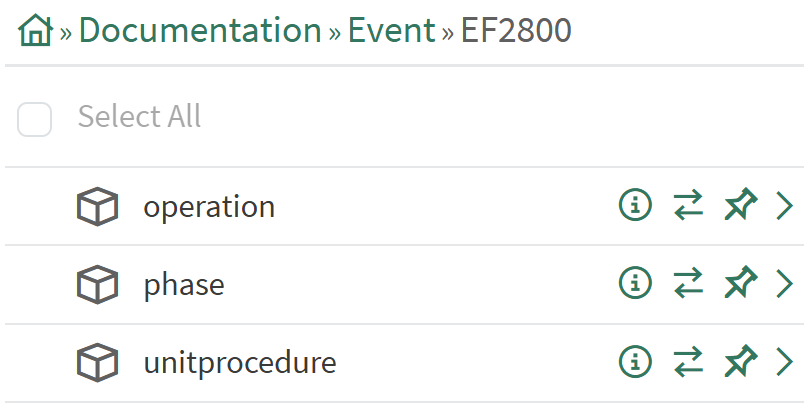Pin the unitprocedure item
Image resolution: width=804 pixels, height=419 pixels.
pos(740,361)
